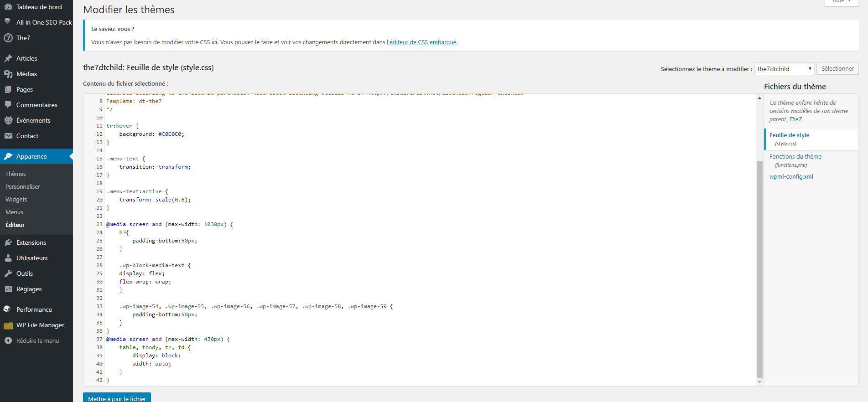Click the Commentaires speech bubble icon
The height and width of the screenshot is (402, 868).
pyautogui.click(x=8, y=105)
